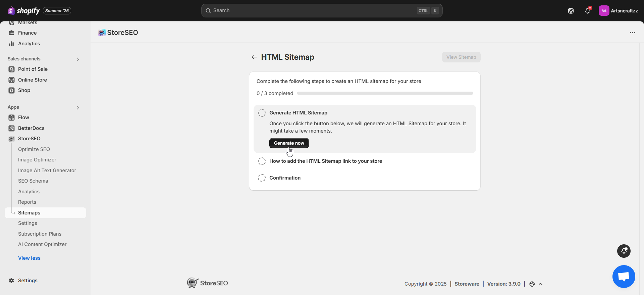
Task: Click the StoreSEO logo in page header
Action: point(102,33)
